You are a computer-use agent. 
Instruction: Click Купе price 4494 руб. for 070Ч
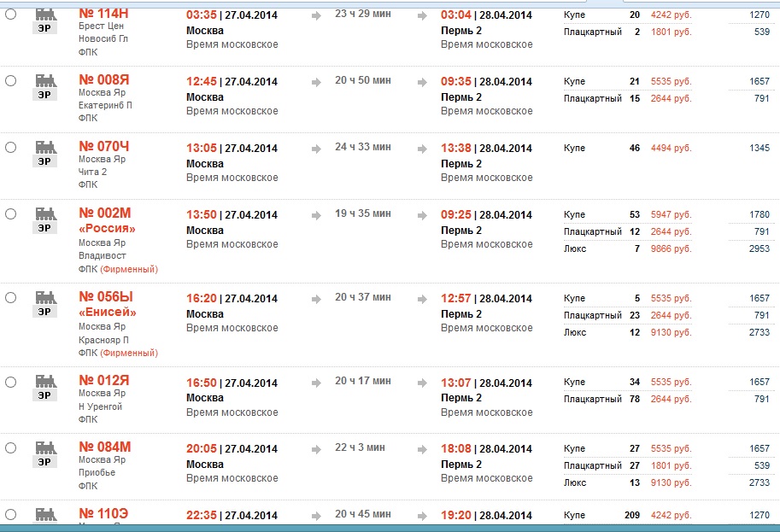pos(671,148)
